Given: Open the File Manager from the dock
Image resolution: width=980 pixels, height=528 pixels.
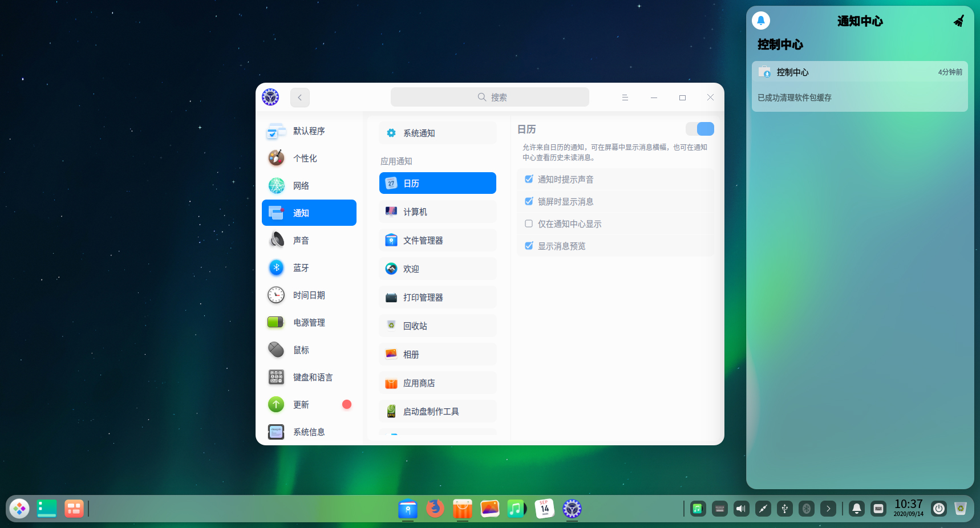Looking at the screenshot, I should [408, 509].
